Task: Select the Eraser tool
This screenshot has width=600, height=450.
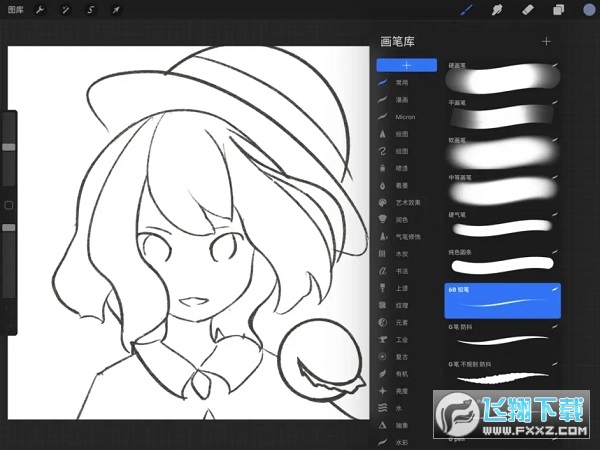Action: 528,10
